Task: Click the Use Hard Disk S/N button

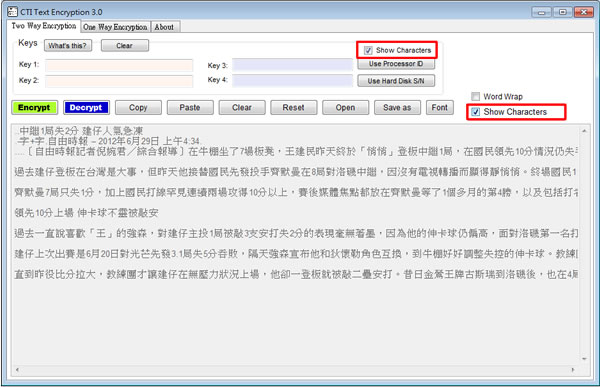Action: 396,81
